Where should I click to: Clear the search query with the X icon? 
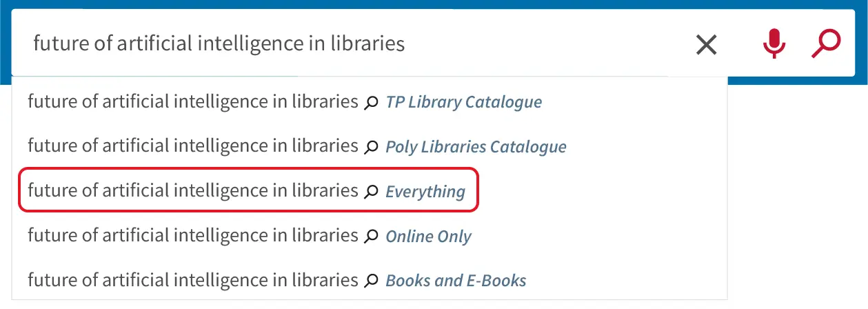point(706,45)
